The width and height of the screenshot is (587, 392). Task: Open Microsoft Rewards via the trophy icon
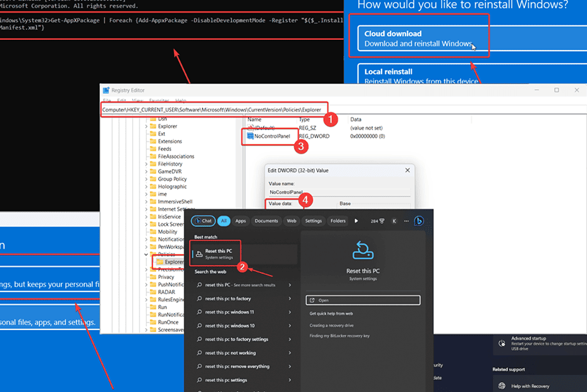[382, 220]
